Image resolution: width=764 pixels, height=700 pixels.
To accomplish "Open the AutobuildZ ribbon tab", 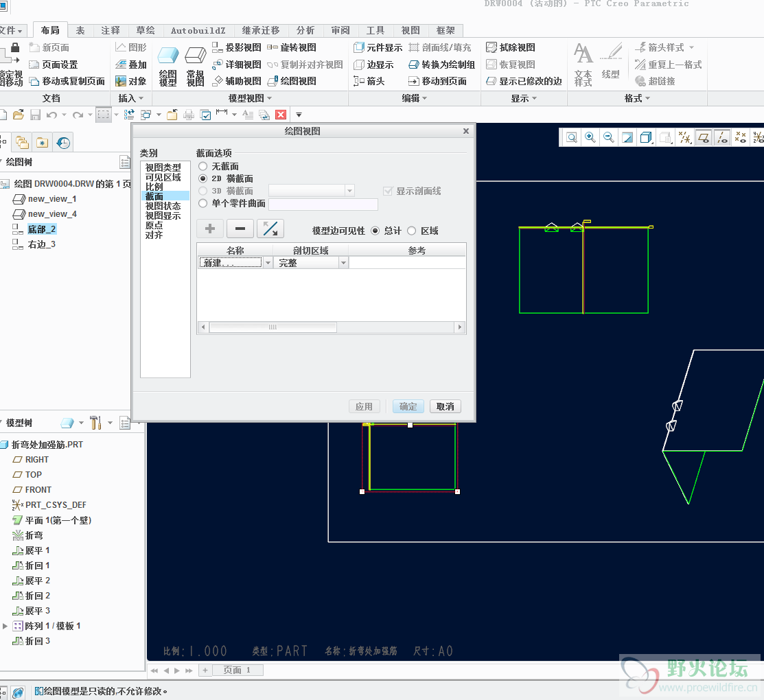I will 198,30.
